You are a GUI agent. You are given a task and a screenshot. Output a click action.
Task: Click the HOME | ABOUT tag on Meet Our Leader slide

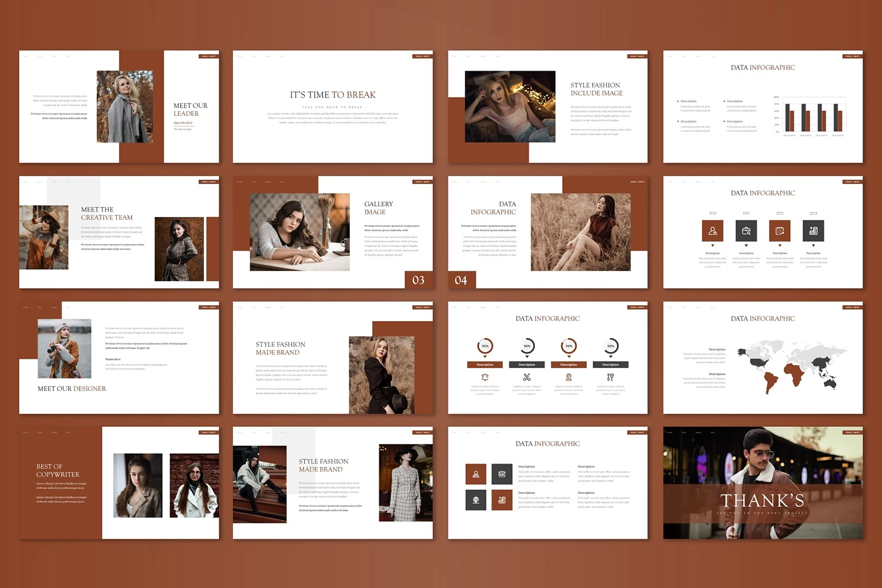pyautogui.click(x=208, y=56)
